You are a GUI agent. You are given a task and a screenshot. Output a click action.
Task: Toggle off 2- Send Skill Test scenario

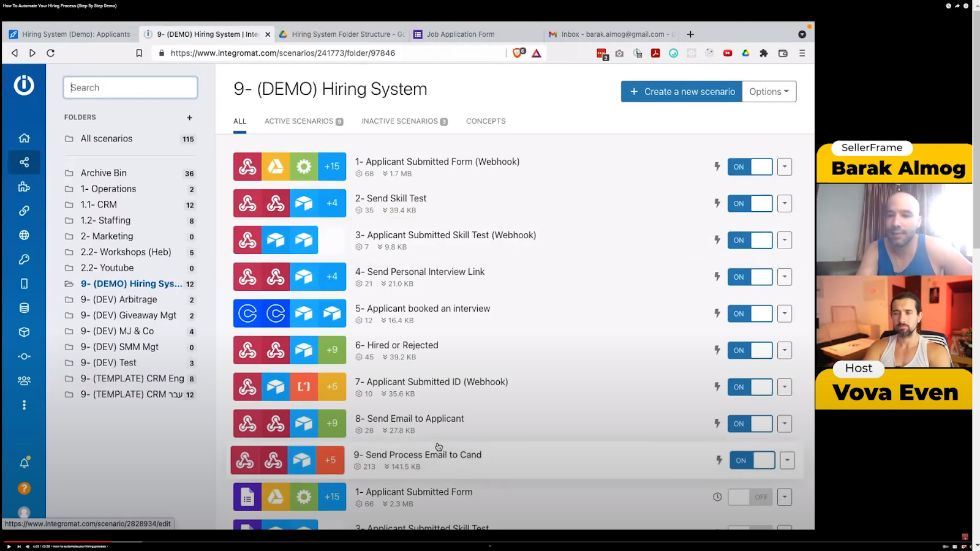tap(750, 203)
